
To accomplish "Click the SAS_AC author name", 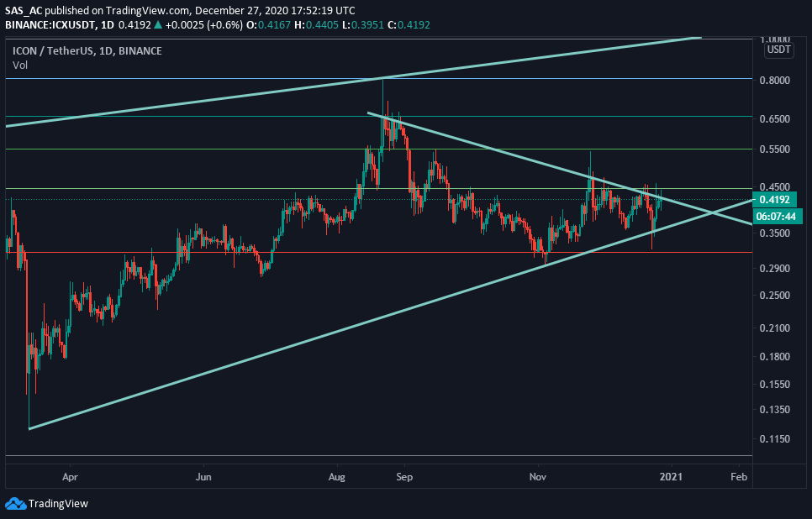I will (24, 10).
